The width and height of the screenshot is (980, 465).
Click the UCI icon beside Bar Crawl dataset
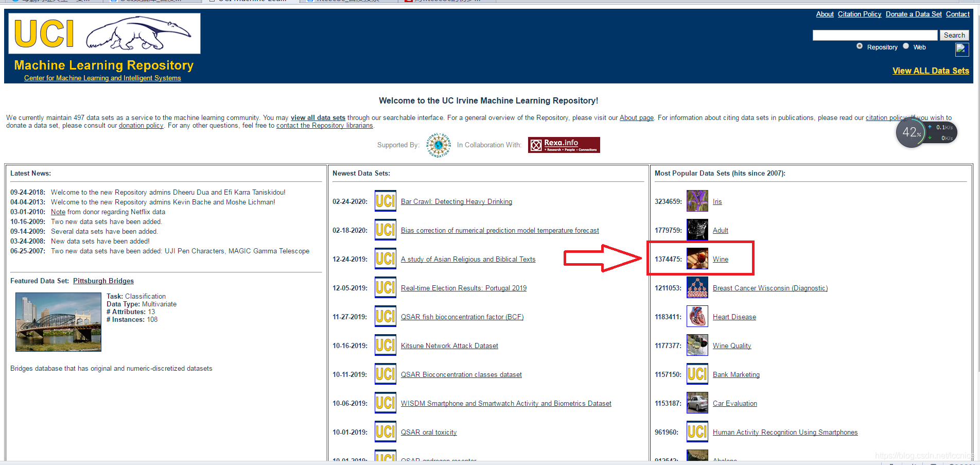pyautogui.click(x=386, y=201)
